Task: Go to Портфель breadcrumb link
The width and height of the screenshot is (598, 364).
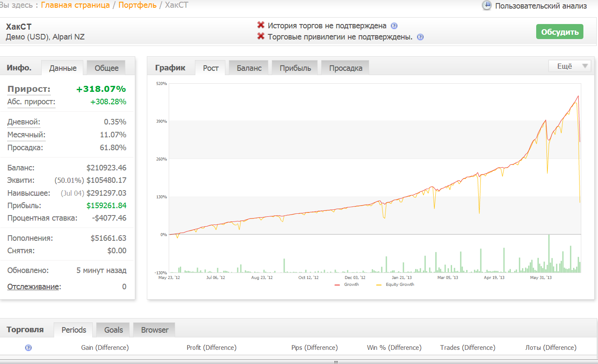Action: (x=137, y=6)
